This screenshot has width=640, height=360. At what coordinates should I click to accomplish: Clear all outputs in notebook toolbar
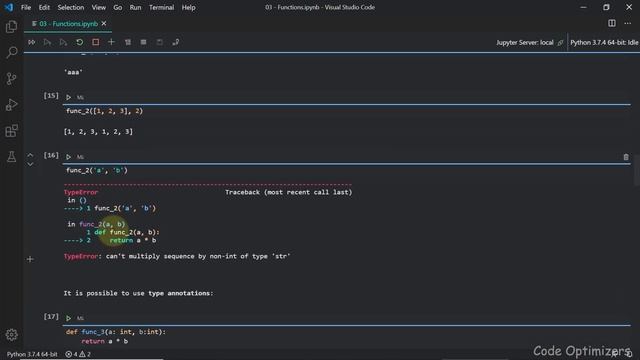point(128,42)
